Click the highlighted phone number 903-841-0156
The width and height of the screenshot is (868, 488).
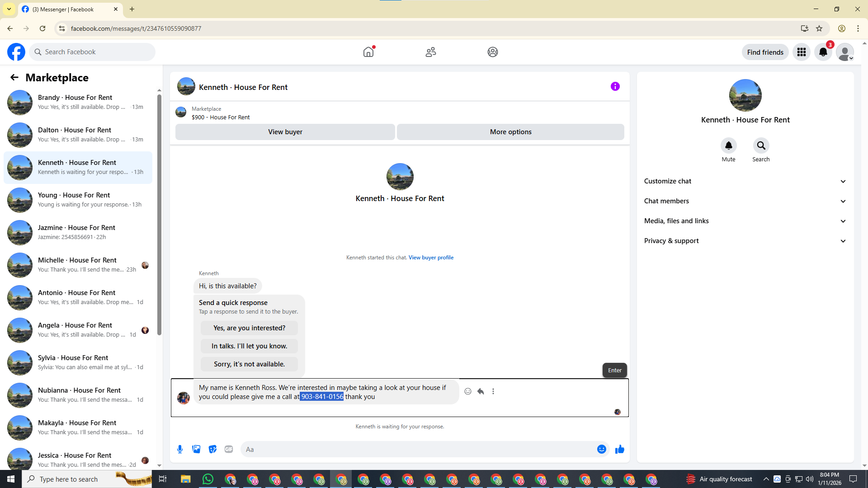click(x=322, y=397)
